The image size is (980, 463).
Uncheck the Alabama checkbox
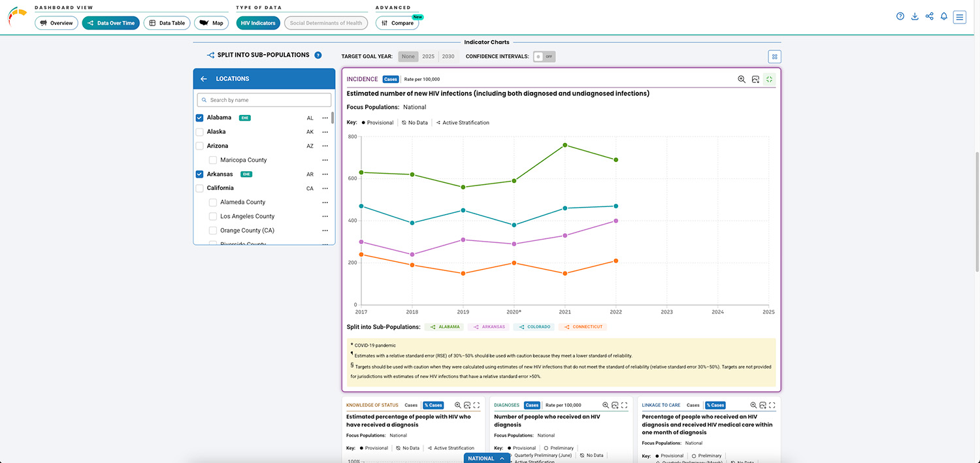click(200, 118)
